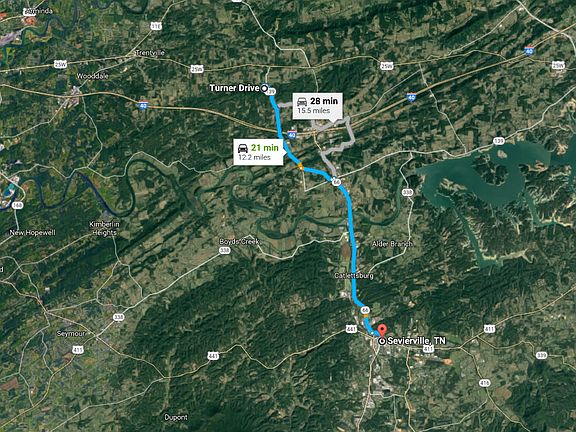Click the Seymour town label
Viewport: 576px width, 432px height.
(71, 334)
